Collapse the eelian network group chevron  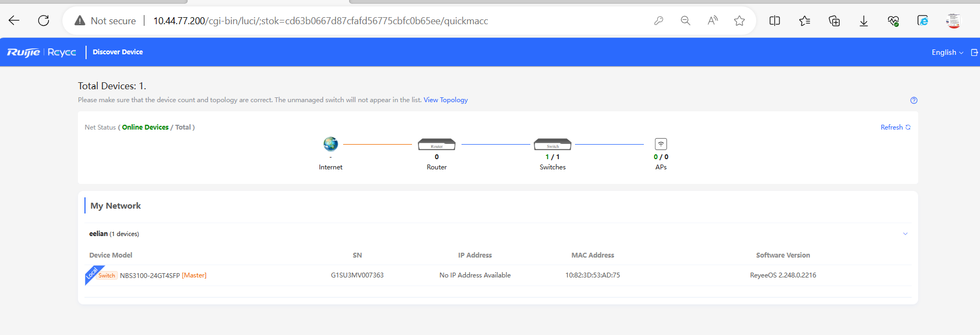905,234
